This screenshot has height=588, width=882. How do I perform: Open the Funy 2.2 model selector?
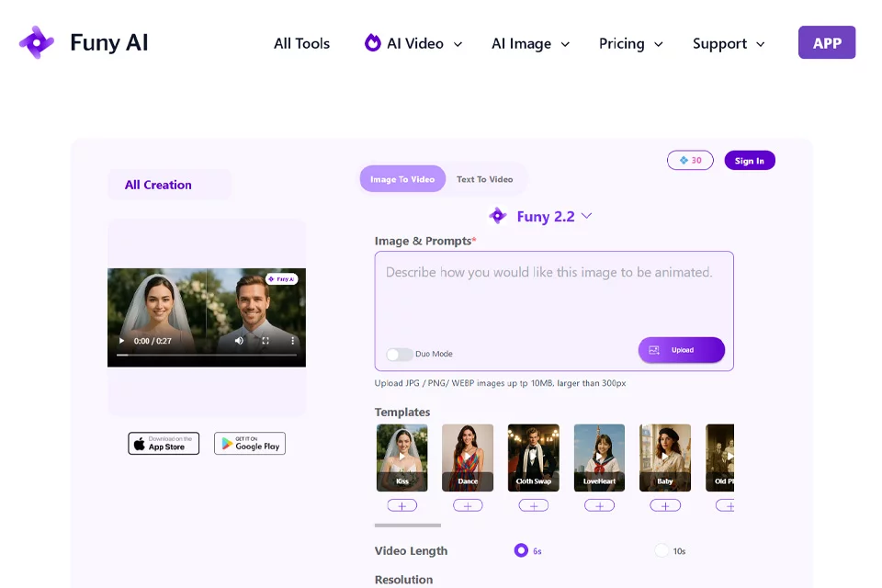coord(540,216)
